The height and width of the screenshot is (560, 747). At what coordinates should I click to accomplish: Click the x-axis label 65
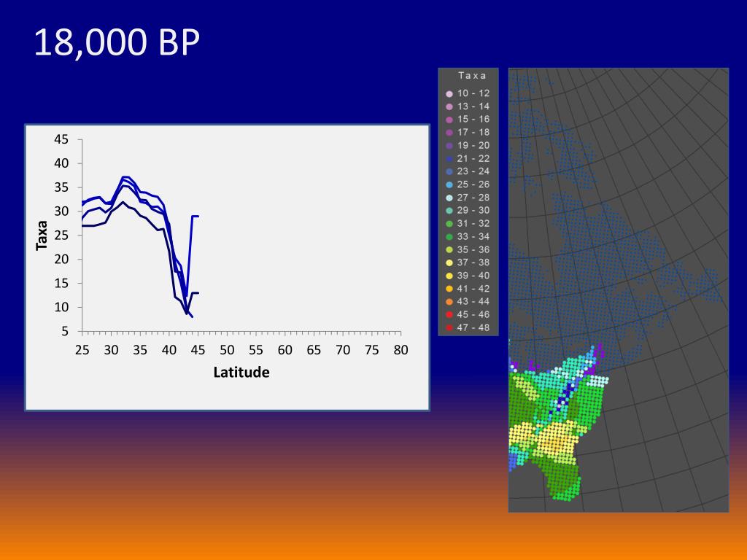(x=314, y=350)
